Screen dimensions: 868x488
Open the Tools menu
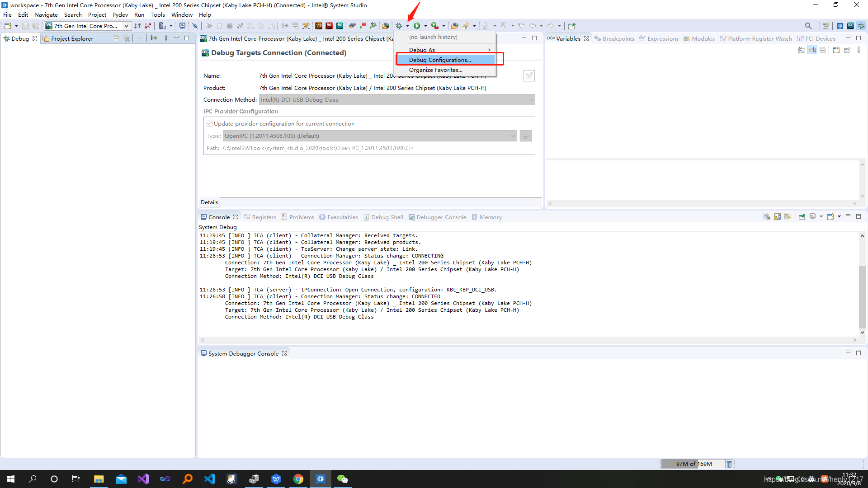[x=158, y=14]
